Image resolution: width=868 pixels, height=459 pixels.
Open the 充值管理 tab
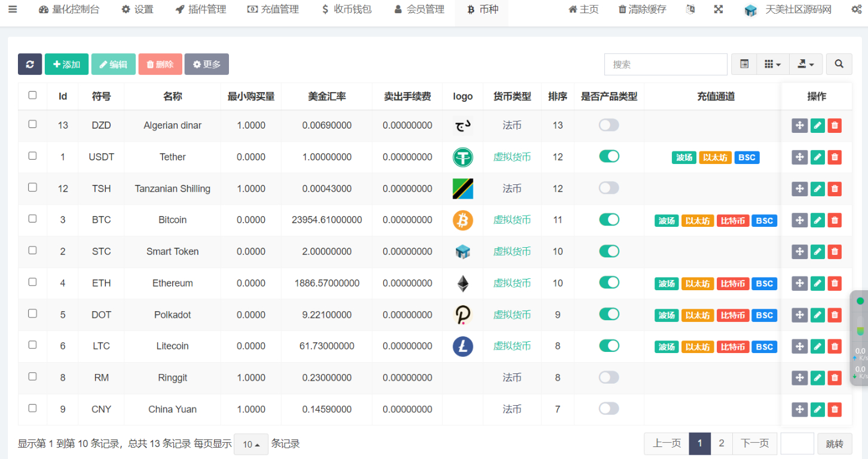pos(273,10)
